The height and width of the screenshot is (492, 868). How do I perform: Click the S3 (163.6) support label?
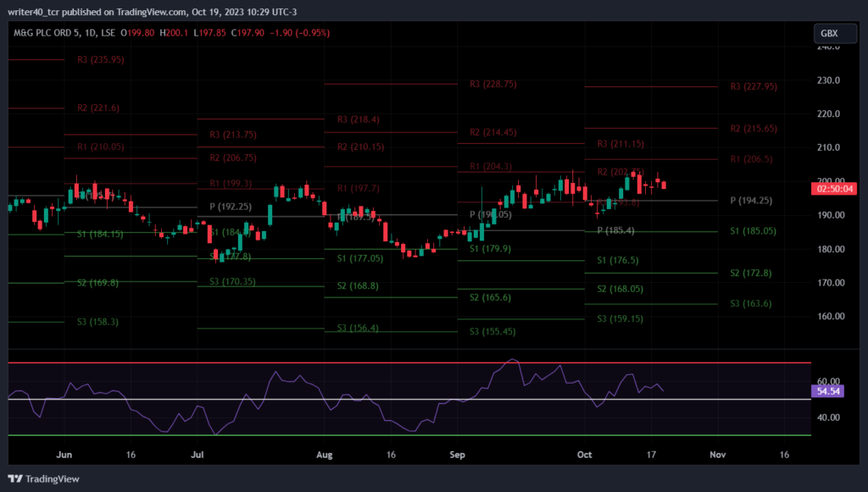click(751, 303)
